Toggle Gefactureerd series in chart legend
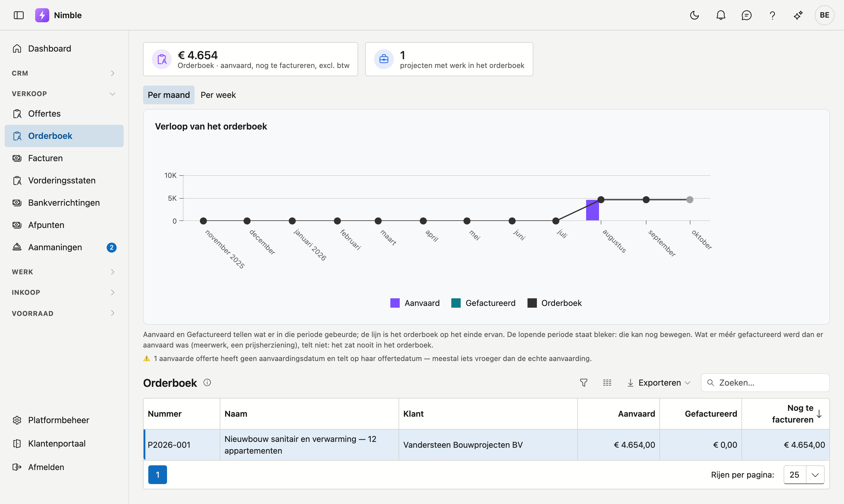This screenshot has width=844, height=504. pyautogui.click(x=483, y=303)
